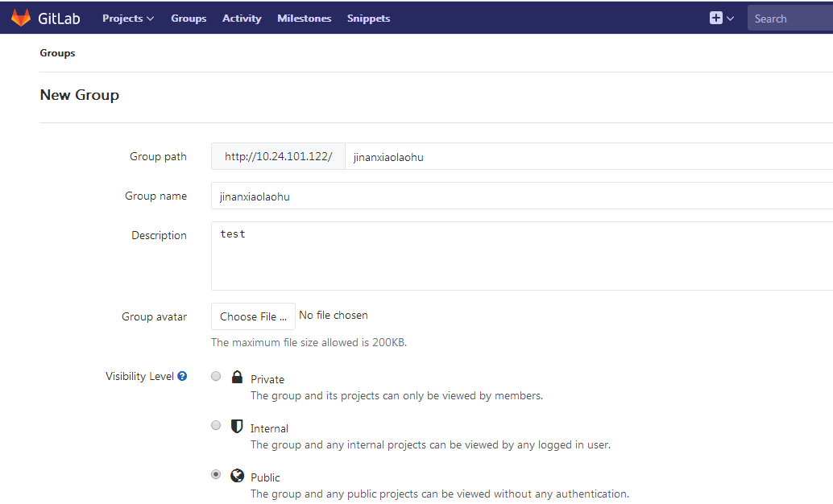833x504 pixels.
Task: Click the Visibility Level label
Action: point(139,376)
